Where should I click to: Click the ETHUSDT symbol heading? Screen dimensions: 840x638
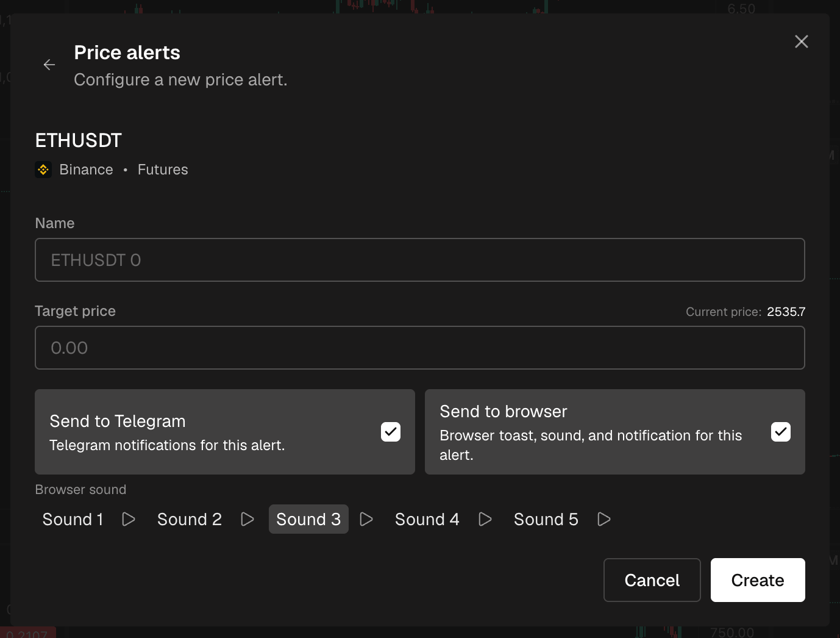79,140
